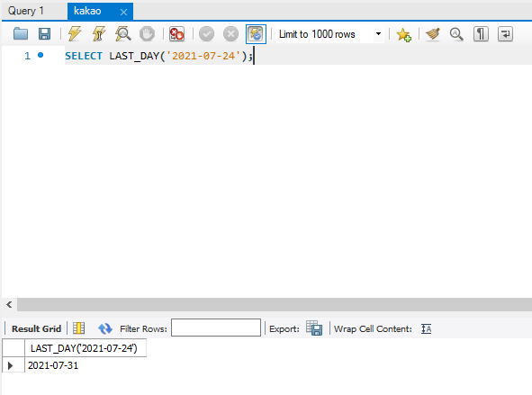Execute the statement under the cursor
This screenshot has height=395, width=532.
(99, 34)
